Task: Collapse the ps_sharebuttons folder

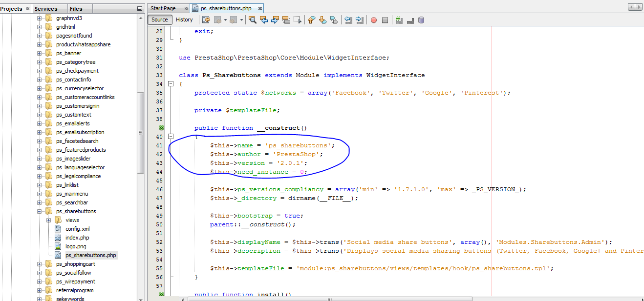Action: tap(40, 211)
